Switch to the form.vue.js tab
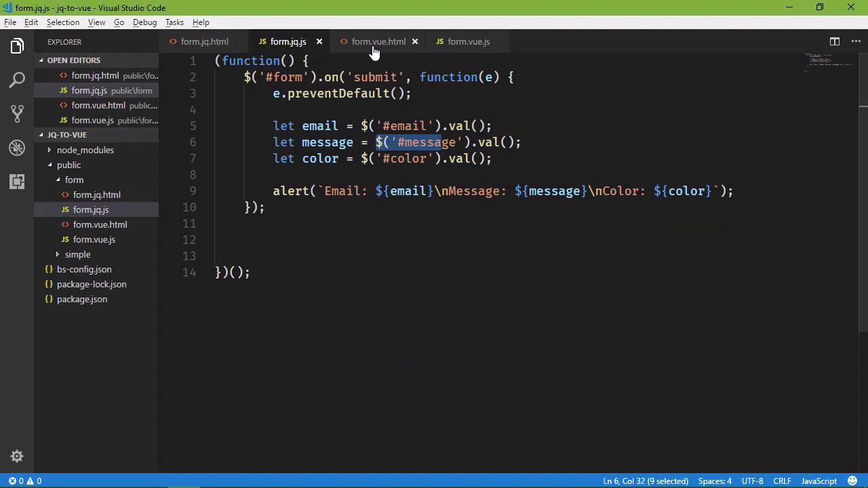This screenshot has height=488, width=868. (x=469, y=41)
